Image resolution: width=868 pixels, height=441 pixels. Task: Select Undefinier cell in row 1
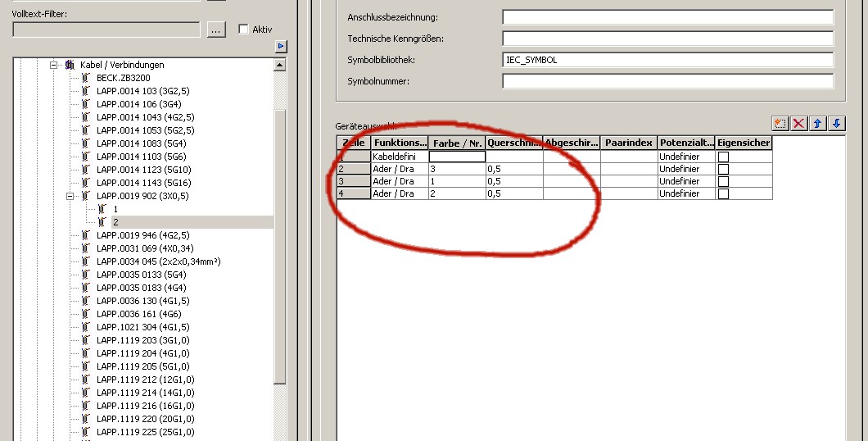[x=687, y=157]
